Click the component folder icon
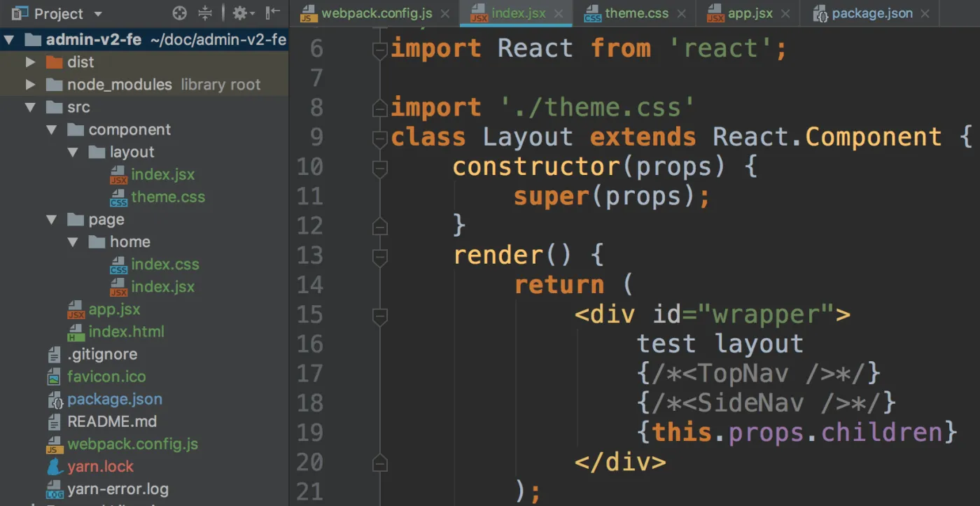980x506 pixels. (x=76, y=129)
